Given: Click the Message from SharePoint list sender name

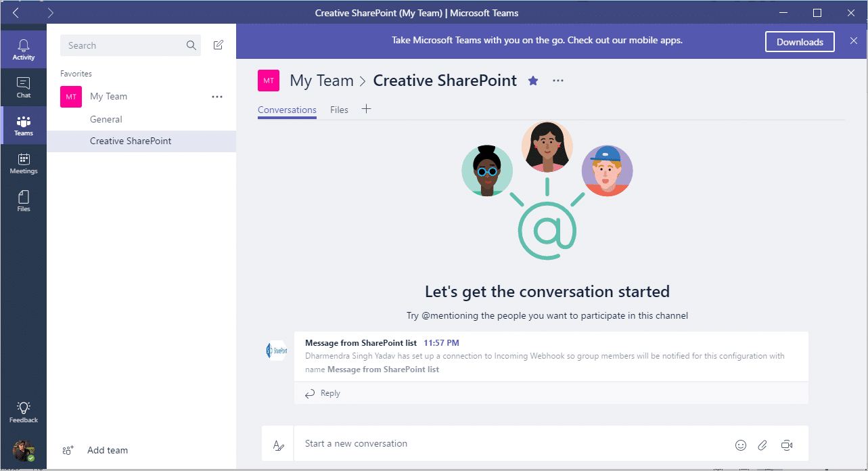Looking at the screenshot, I should click(x=361, y=343).
